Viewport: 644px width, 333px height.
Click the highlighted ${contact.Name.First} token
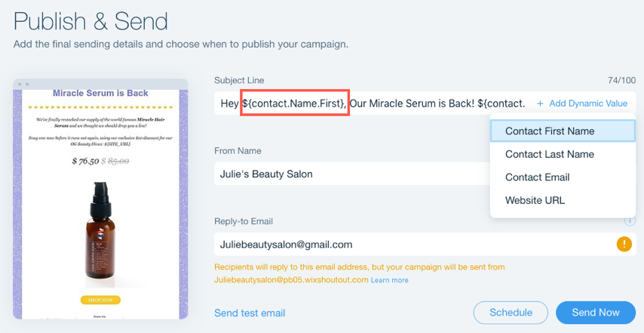tap(295, 103)
